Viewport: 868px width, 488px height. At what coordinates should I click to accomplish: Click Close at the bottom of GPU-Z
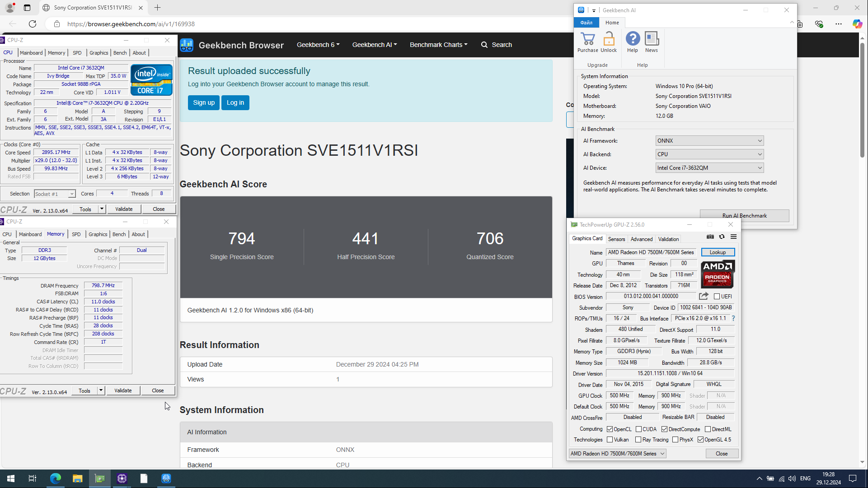(x=722, y=454)
